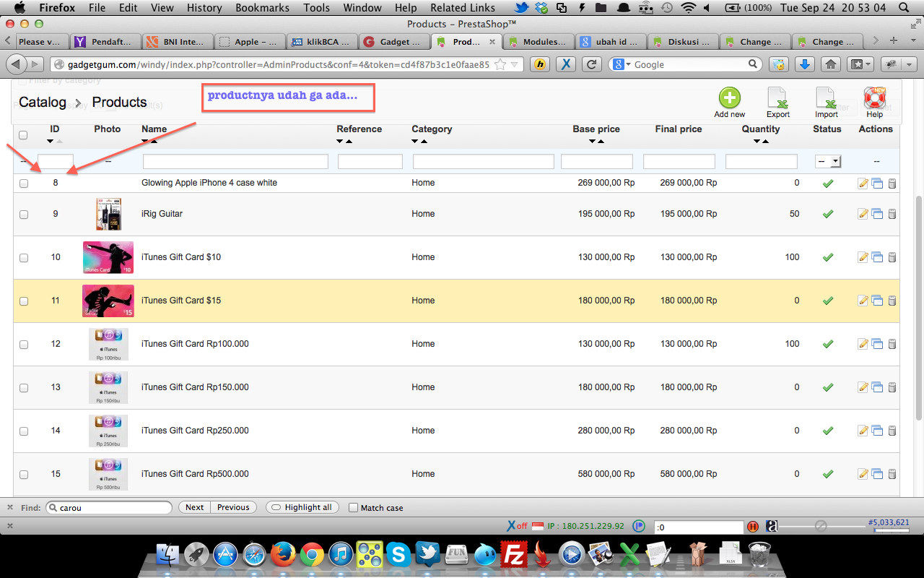Select the checkbox for iTunes Gift Card Rp100.000
924x578 pixels.
click(24, 345)
